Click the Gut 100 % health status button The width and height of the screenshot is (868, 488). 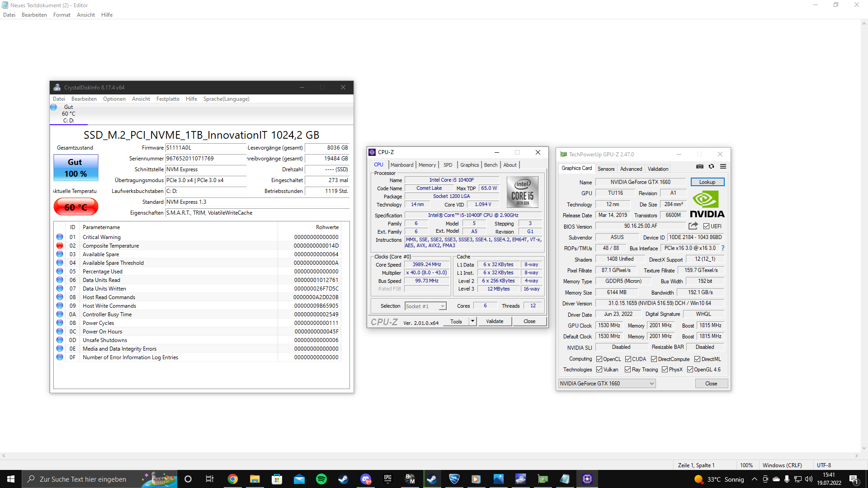[75, 168]
